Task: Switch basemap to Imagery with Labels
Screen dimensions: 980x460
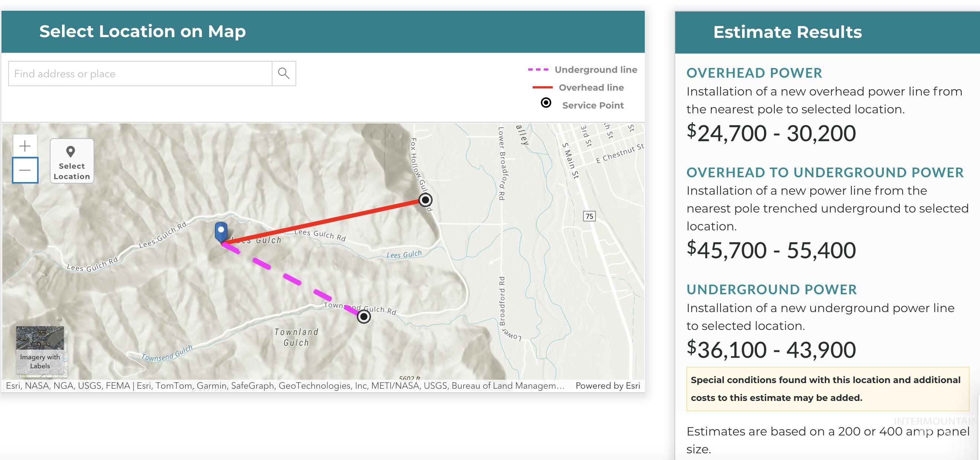Action: coord(40,350)
